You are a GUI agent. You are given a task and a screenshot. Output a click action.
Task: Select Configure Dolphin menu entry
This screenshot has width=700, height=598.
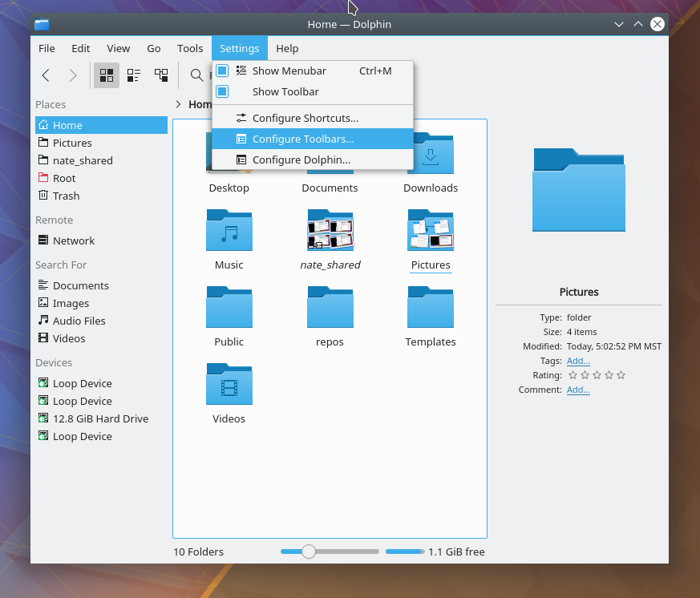[301, 160]
